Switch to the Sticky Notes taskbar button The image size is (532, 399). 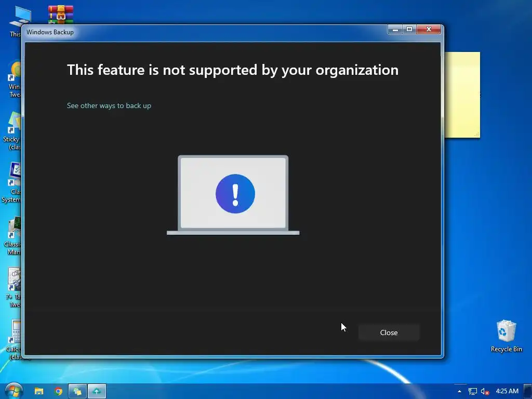(78, 391)
